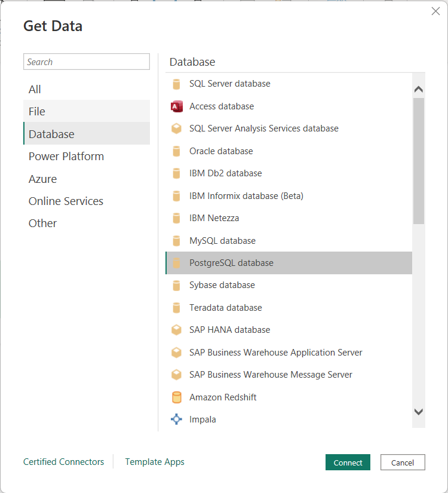Viewport: 448px width, 493px height.
Task: Click the Oracle database cylinder icon
Action: click(176, 151)
